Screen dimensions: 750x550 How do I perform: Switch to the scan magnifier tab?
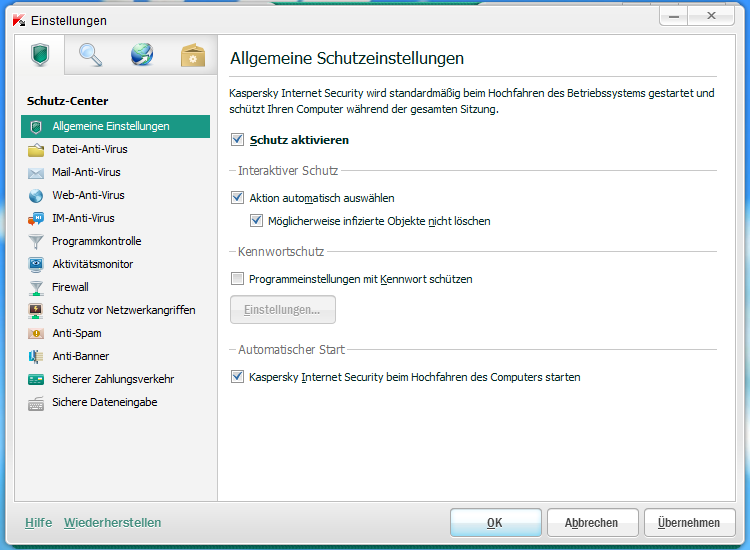(x=90, y=55)
